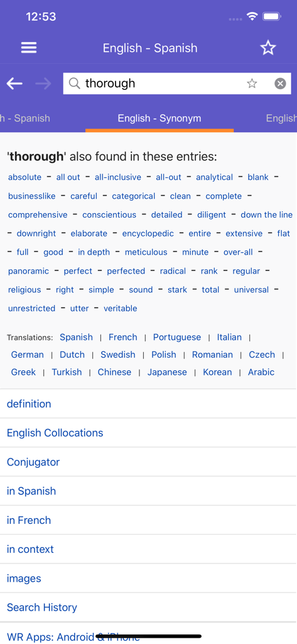297x644 pixels.
Task: View Italian translation
Action: click(x=229, y=337)
